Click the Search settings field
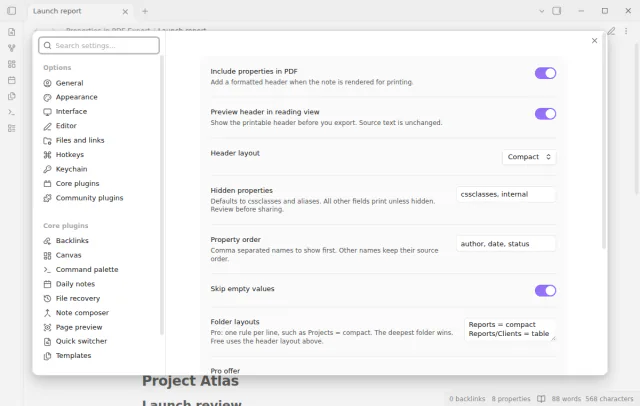640x406 pixels. coord(99,45)
